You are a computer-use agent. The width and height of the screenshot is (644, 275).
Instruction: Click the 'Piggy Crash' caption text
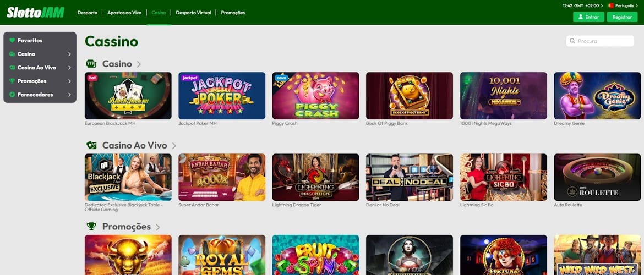pos(285,123)
